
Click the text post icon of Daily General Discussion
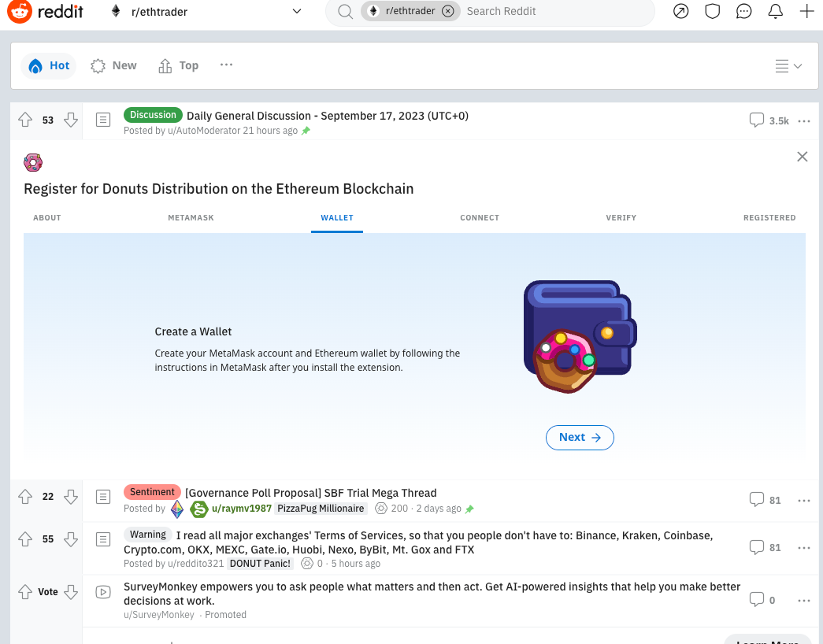(x=103, y=120)
